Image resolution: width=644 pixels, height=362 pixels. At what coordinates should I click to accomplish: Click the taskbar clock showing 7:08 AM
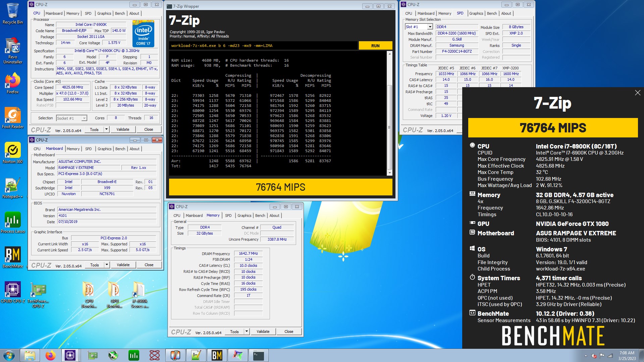627,356
